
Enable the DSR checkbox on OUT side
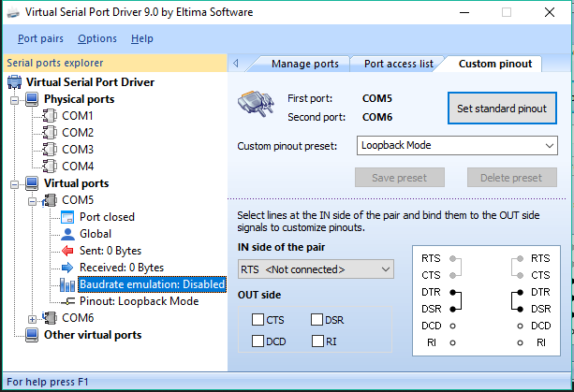click(317, 320)
